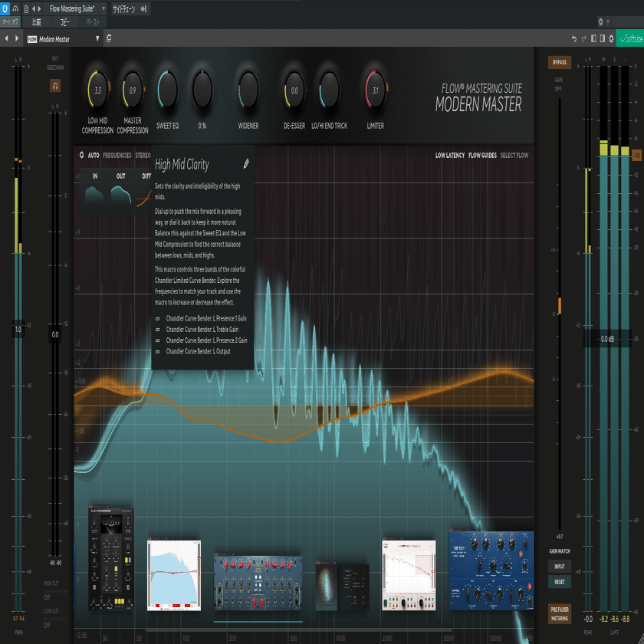Toggle LOW LATENCY mode
The image size is (644, 644).
coord(450,155)
